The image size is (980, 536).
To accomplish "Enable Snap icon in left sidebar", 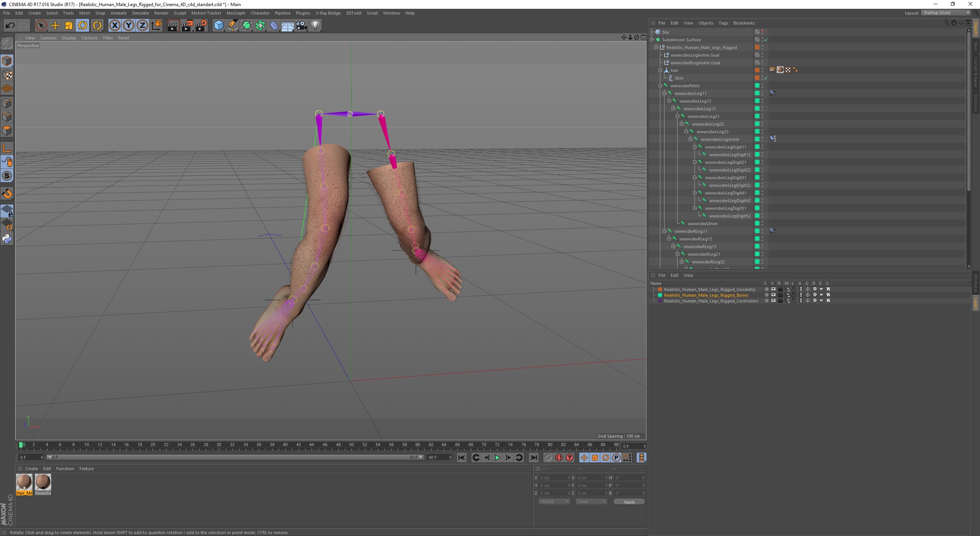I will point(7,194).
